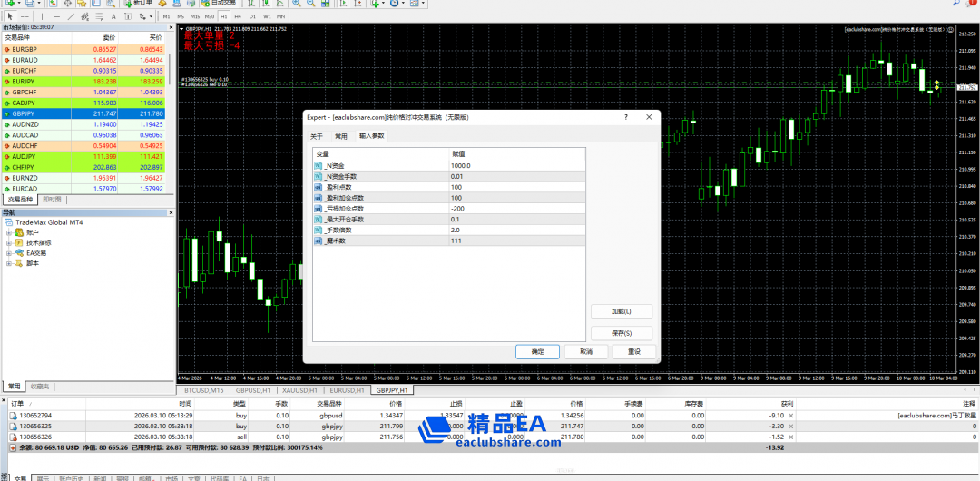This screenshot has height=481, width=980.
Task: Click the 加载(L) button
Action: 621,311
